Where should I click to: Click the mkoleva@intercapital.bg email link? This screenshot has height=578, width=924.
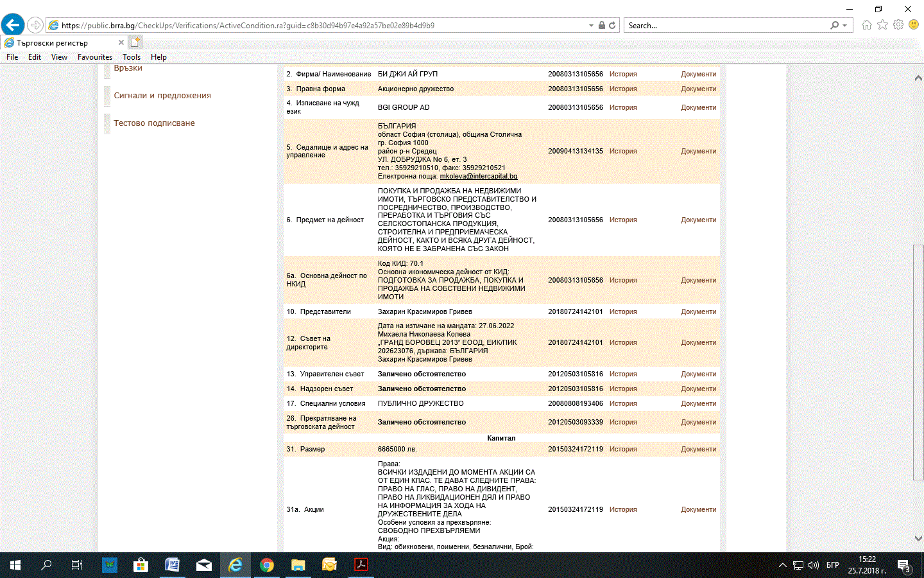[478, 176]
